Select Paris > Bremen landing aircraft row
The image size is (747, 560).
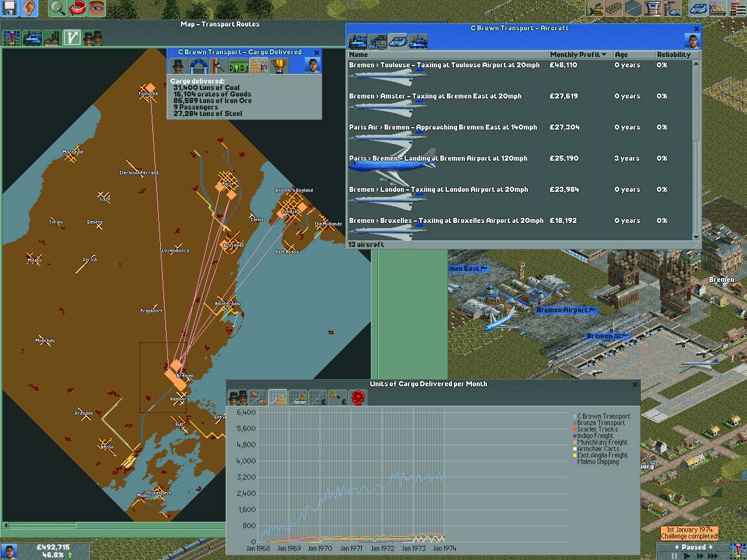[519, 169]
